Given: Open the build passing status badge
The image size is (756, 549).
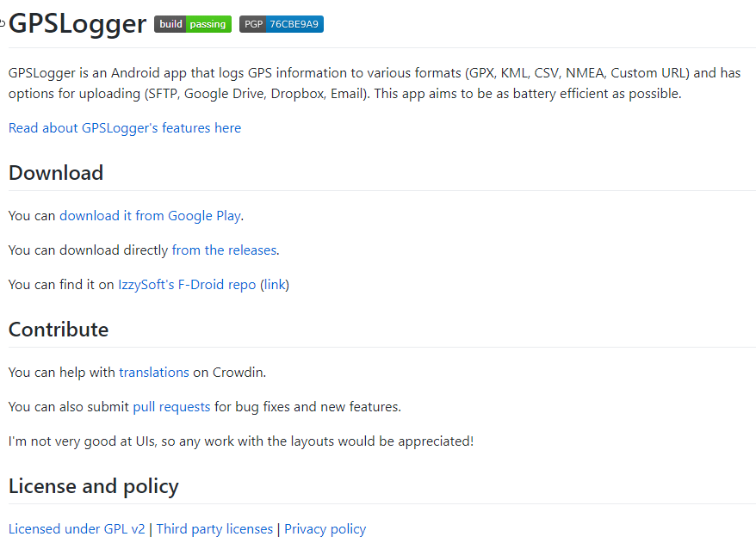Looking at the screenshot, I should (x=193, y=24).
